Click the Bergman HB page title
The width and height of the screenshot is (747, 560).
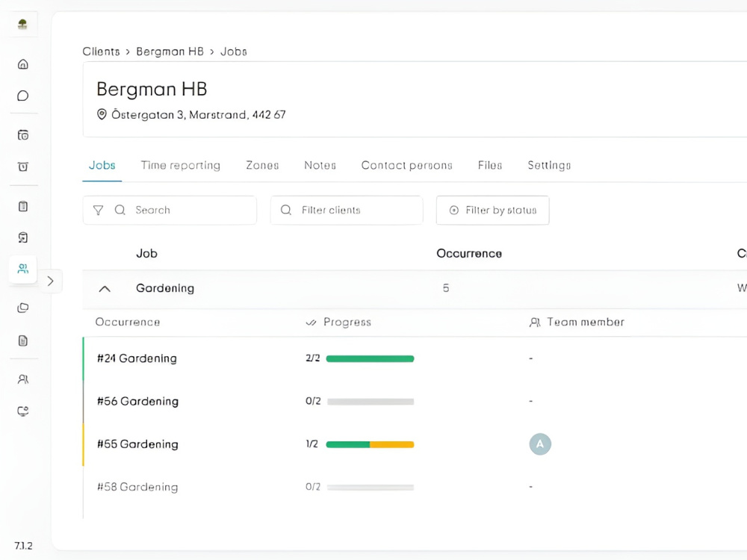[x=152, y=89]
